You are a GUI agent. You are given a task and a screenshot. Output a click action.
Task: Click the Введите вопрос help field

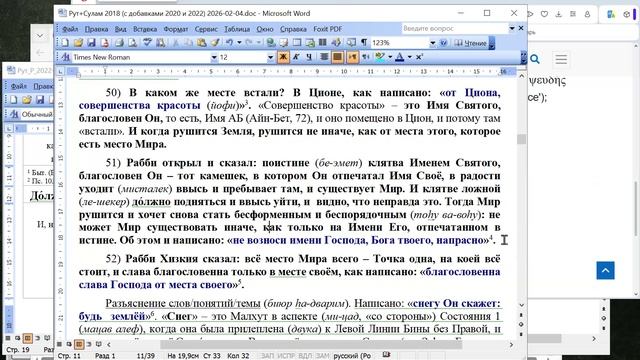coord(455,28)
